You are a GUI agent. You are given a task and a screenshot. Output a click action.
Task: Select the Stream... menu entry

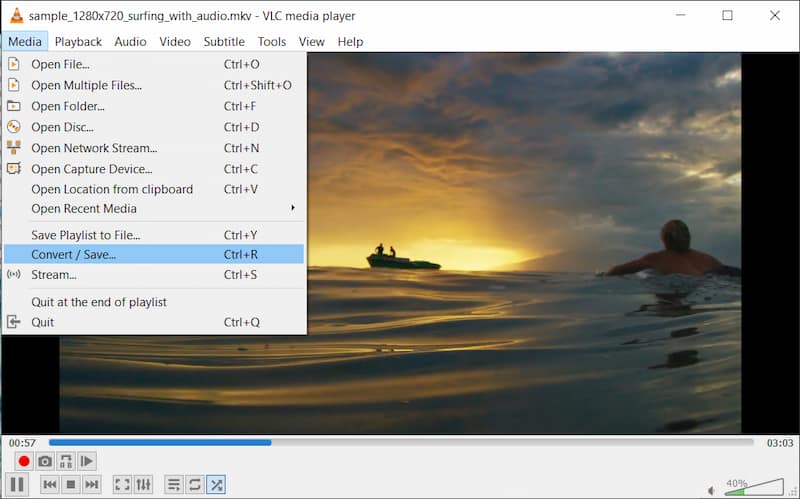(154, 275)
